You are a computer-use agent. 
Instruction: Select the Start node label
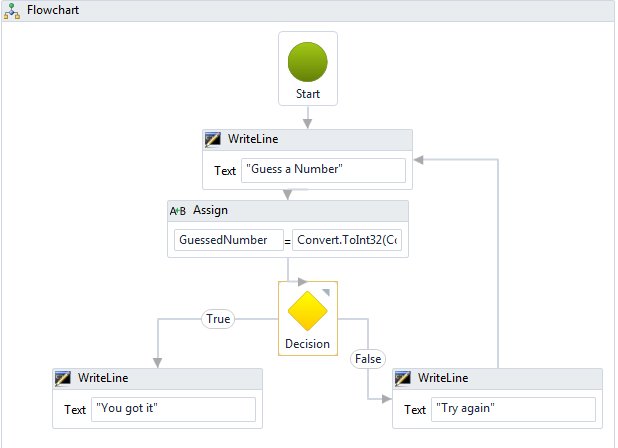tap(308, 94)
